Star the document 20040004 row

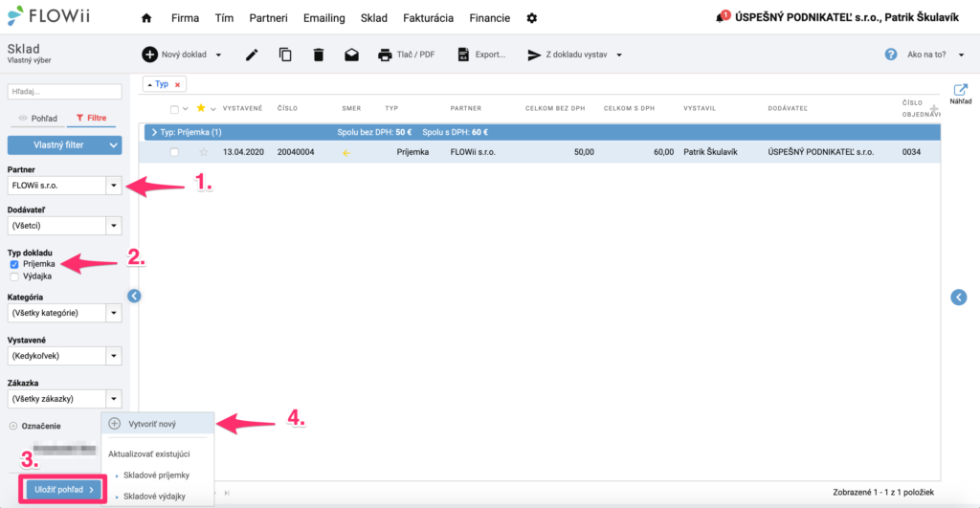click(x=204, y=152)
